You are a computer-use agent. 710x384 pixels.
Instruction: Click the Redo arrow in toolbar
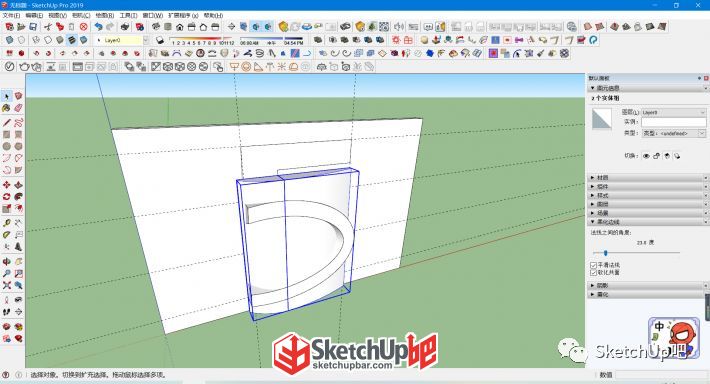point(110,27)
